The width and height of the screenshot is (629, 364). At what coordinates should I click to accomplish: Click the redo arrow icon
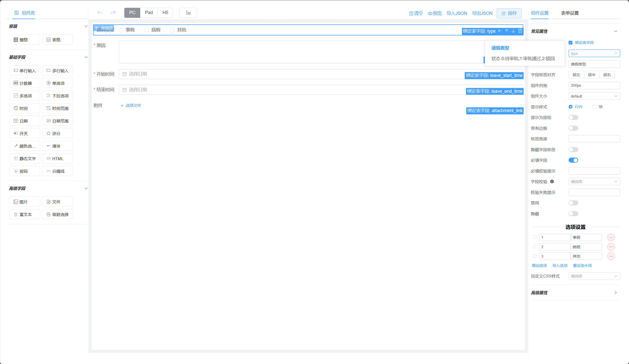coord(113,13)
